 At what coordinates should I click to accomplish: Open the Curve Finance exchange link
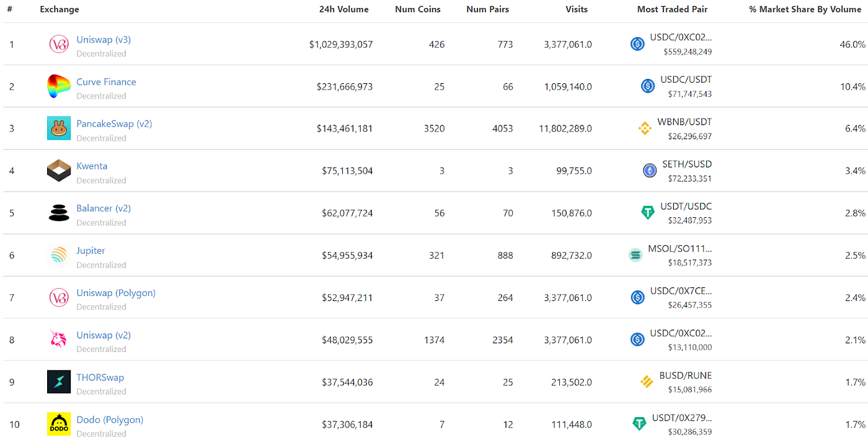pos(106,82)
